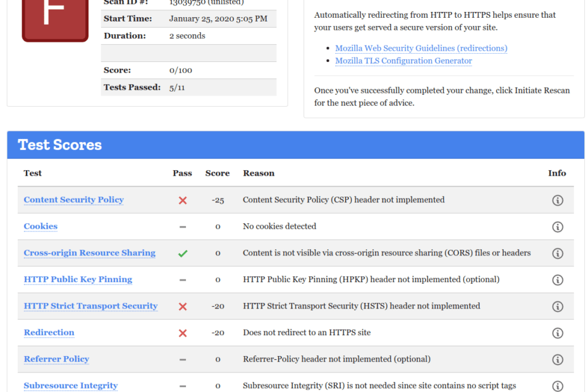Click HTTP Strict Transport Security link
This screenshot has width=588, height=392.
coord(90,306)
